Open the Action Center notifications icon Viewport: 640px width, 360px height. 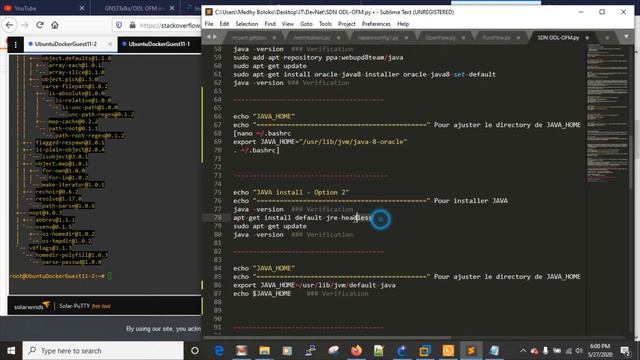(624, 351)
